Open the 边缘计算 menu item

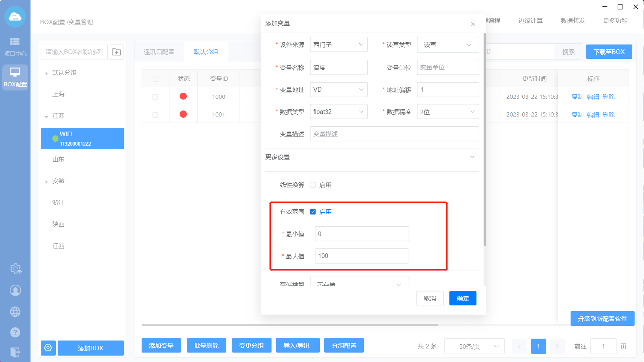(530, 21)
